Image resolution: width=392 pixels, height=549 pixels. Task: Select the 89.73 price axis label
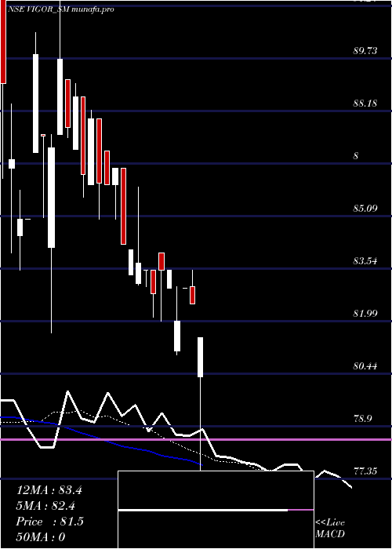(x=365, y=51)
